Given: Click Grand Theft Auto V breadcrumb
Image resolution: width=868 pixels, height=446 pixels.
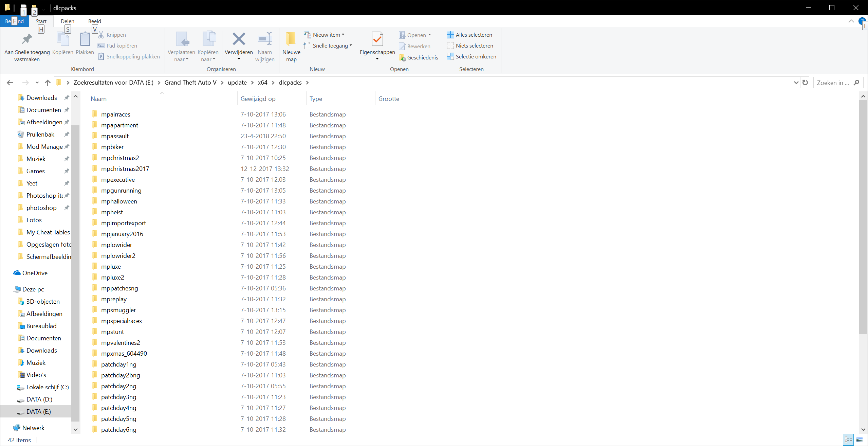Looking at the screenshot, I should click(x=190, y=83).
